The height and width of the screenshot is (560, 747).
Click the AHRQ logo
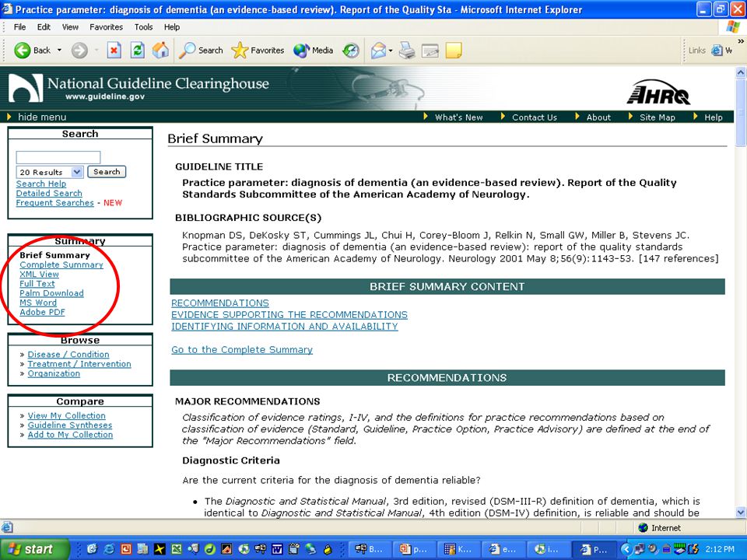click(659, 92)
